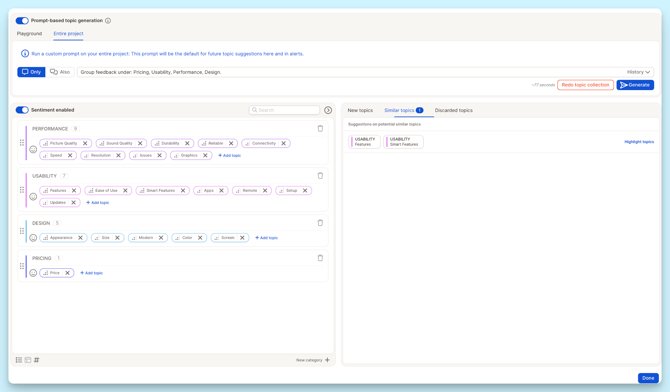
Task: Add topic to the USABILITY category
Action: tap(98, 203)
